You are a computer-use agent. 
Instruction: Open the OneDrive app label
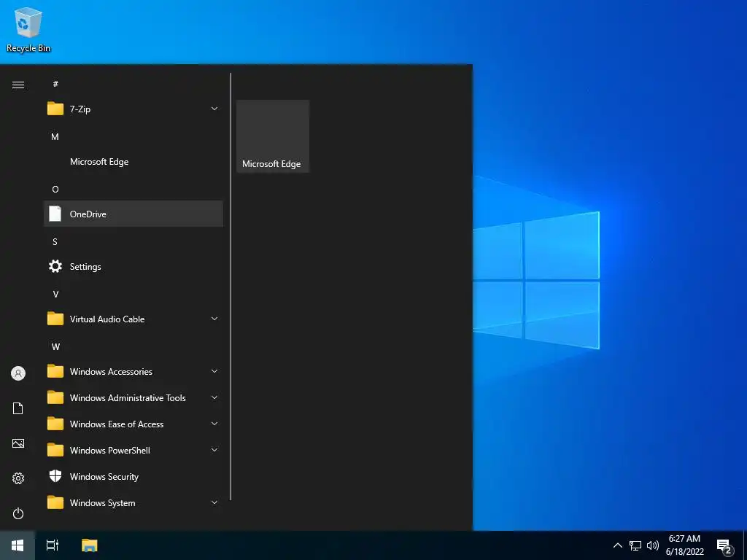coord(88,214)
